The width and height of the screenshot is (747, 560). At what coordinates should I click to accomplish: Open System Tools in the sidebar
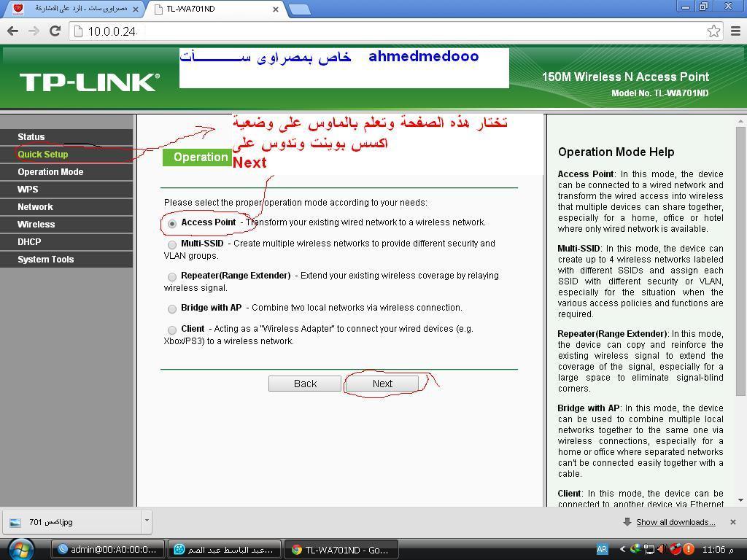pyautogui.click(x=66, y=260)
